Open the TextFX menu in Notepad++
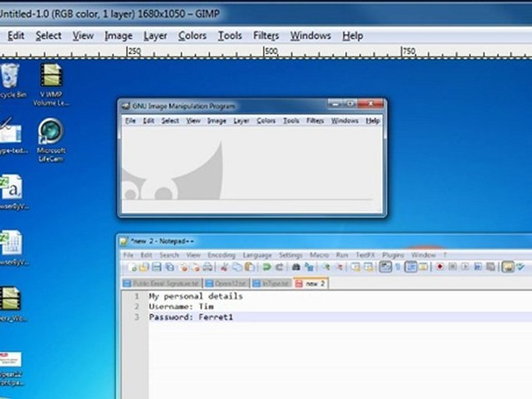The height and width of the screenshot is (399, 532). 365,255
